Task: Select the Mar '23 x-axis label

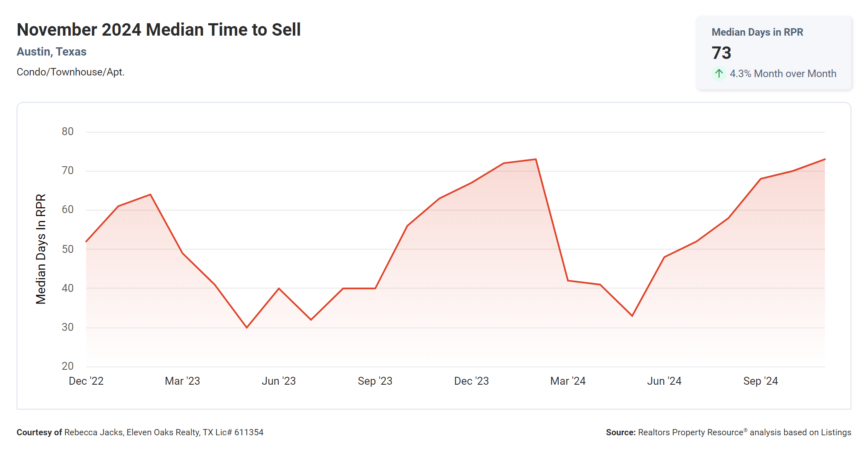Action: [182, 381]
